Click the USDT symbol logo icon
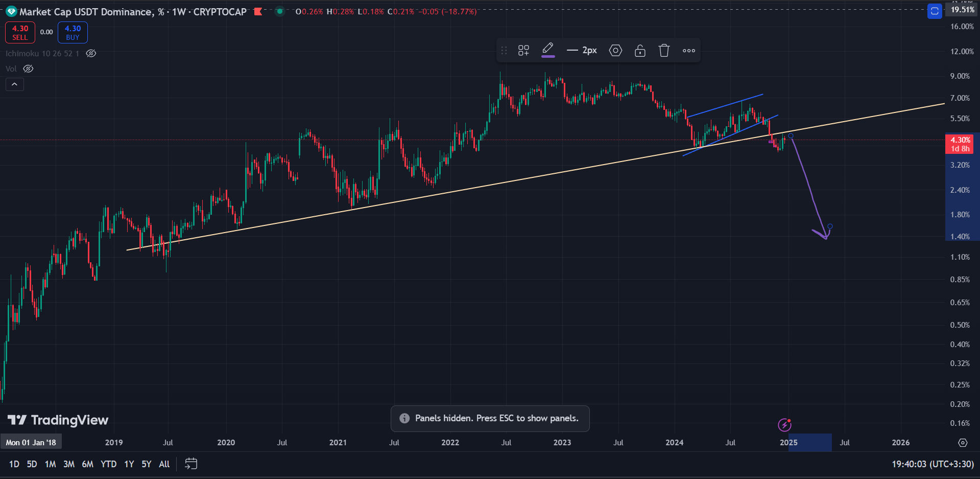Viewport: 980px width, 479px height. point(11,11)
